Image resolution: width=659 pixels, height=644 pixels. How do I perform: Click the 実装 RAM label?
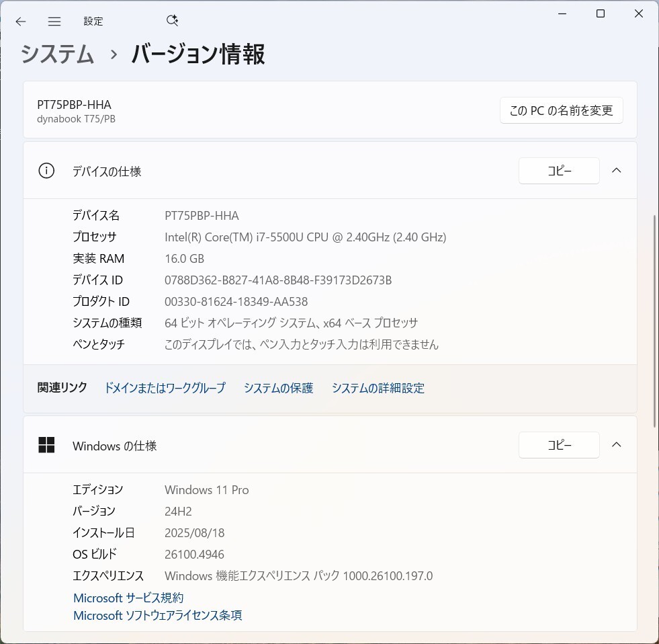98,259
